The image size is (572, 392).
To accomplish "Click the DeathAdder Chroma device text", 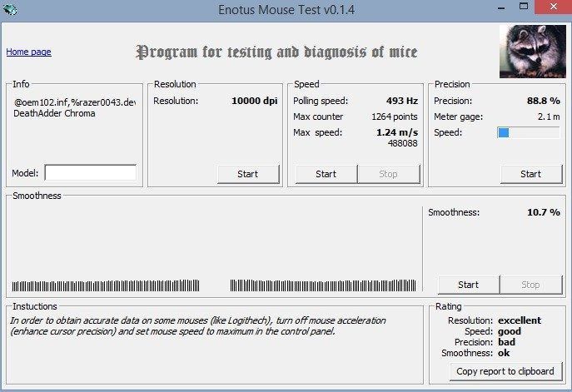I will pyautogui.click(x=55, y=114).
